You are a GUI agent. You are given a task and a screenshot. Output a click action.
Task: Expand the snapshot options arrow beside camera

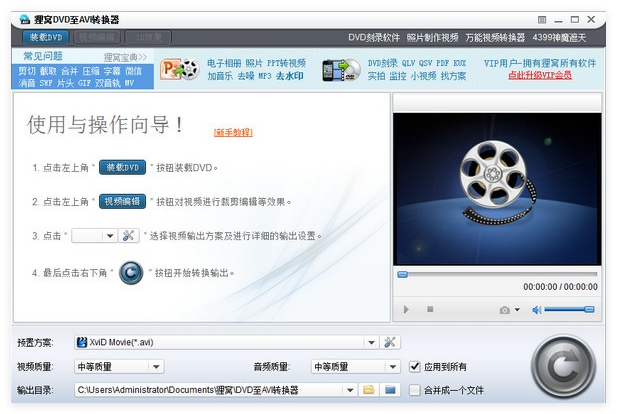pos(517,310)
